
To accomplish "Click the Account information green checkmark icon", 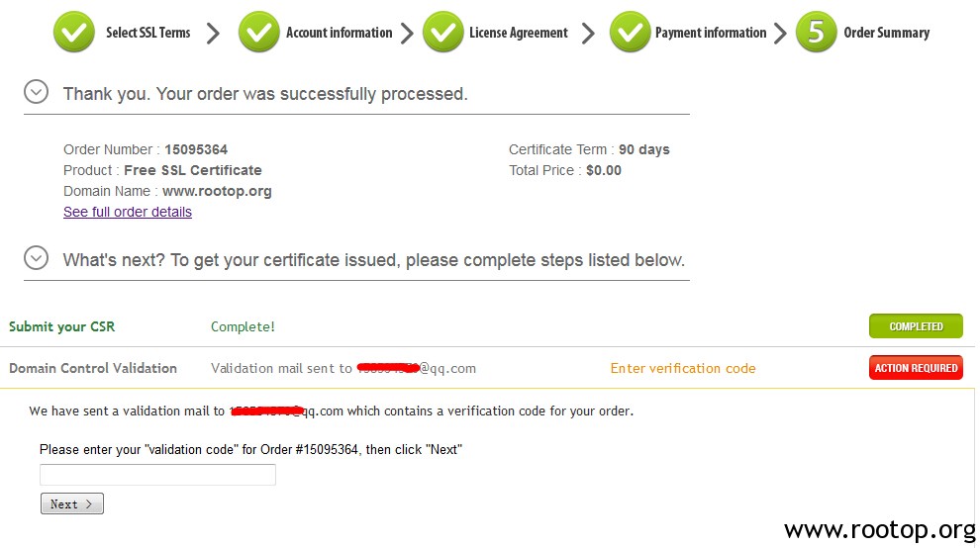I will (258, 32).
